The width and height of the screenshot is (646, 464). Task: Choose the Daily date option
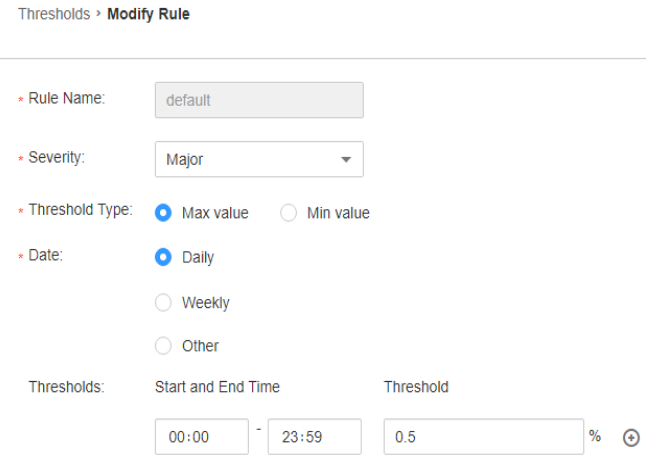163,257
